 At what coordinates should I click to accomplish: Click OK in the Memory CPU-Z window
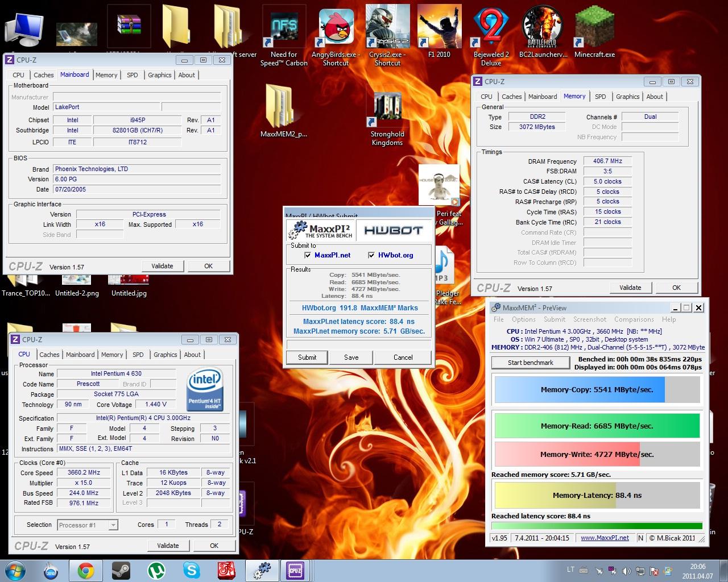tap(676, 288)
